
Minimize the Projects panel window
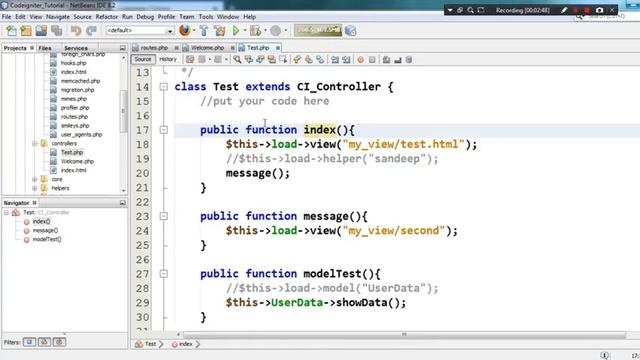click(122, 48)
